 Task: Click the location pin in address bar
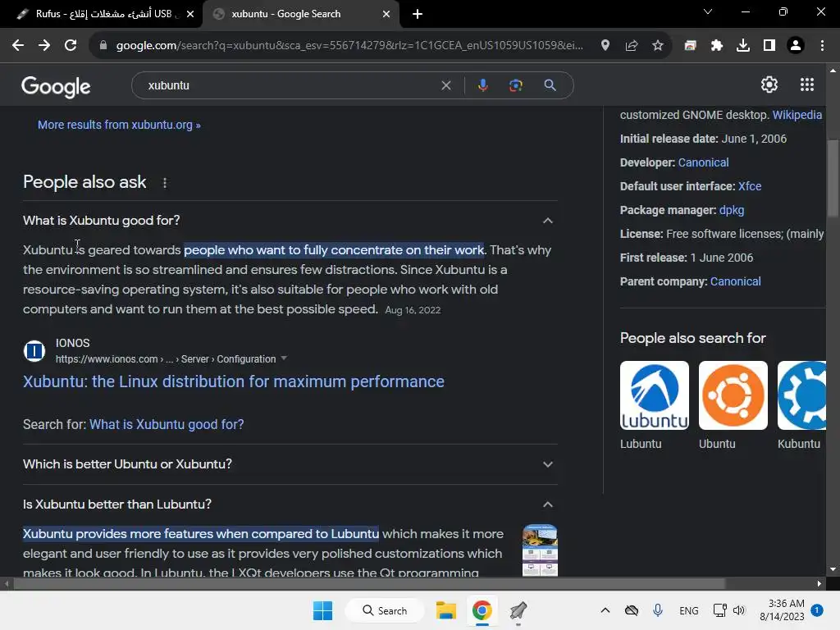coord(605,46)
